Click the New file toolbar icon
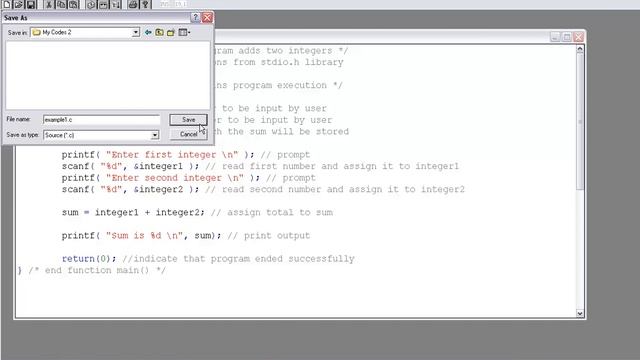The image size is (640, 360). coord(7,4)
